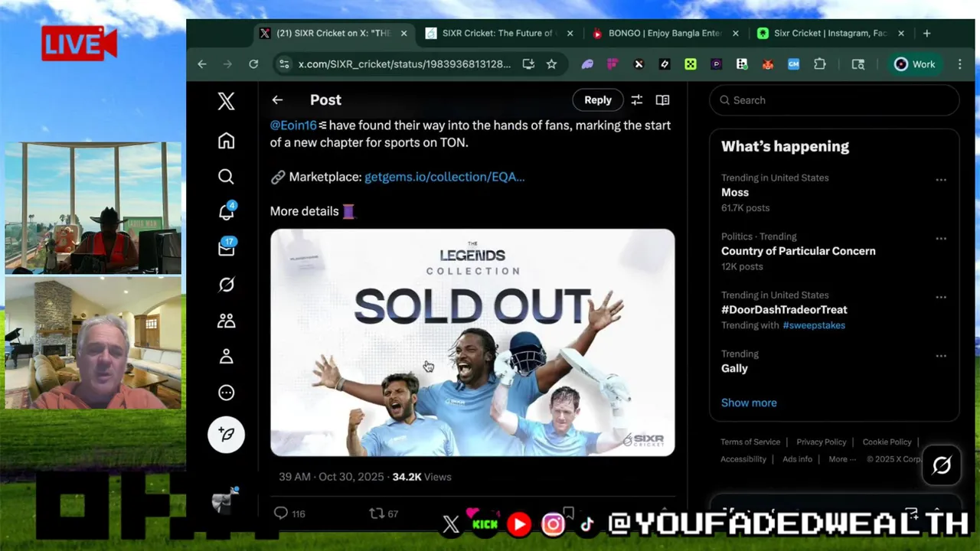The height and width of the screenshot is (551, 980).
Task: Open the #sweepstakes hashtag link
Action: pos(813,325)
